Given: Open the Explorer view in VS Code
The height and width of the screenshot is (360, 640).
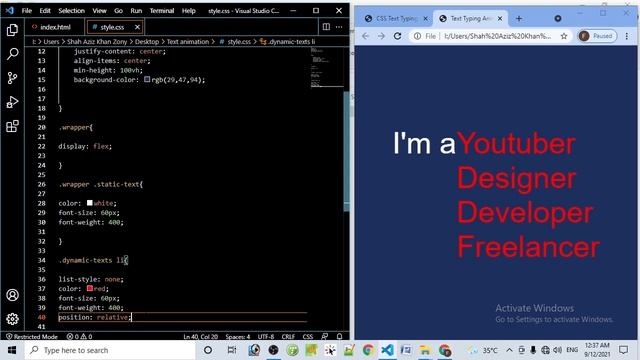Looking at the screenshot, I should [x=12, y=30].
